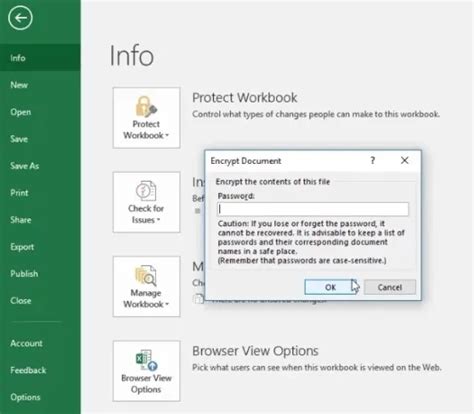Select Print in the sidebar
This screenshot has width=474, height=414.
(40, 193)
